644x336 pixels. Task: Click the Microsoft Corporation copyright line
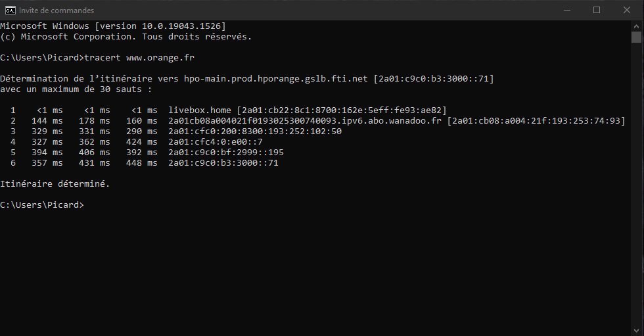pos(126,36)
